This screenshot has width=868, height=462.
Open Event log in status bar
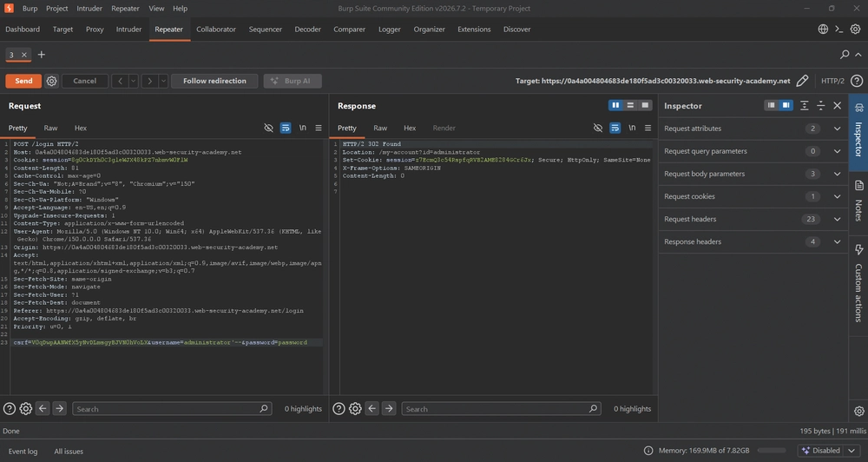[23, 452]
